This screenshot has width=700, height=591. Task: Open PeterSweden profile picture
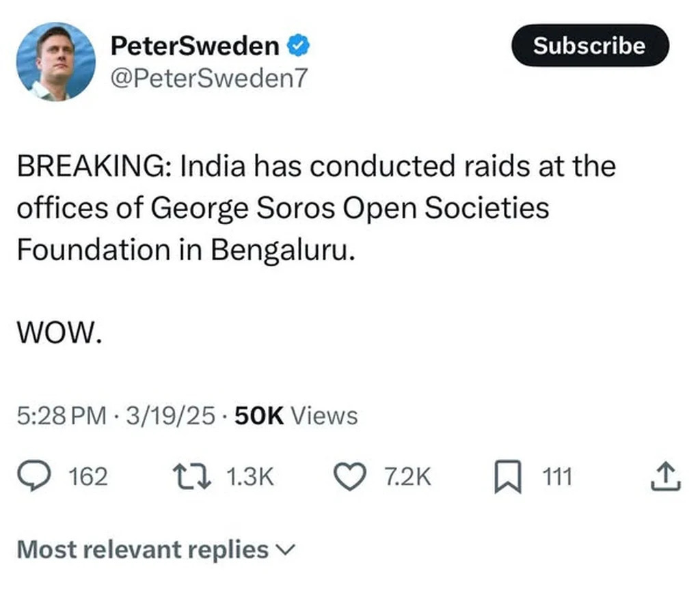point(55,61)
